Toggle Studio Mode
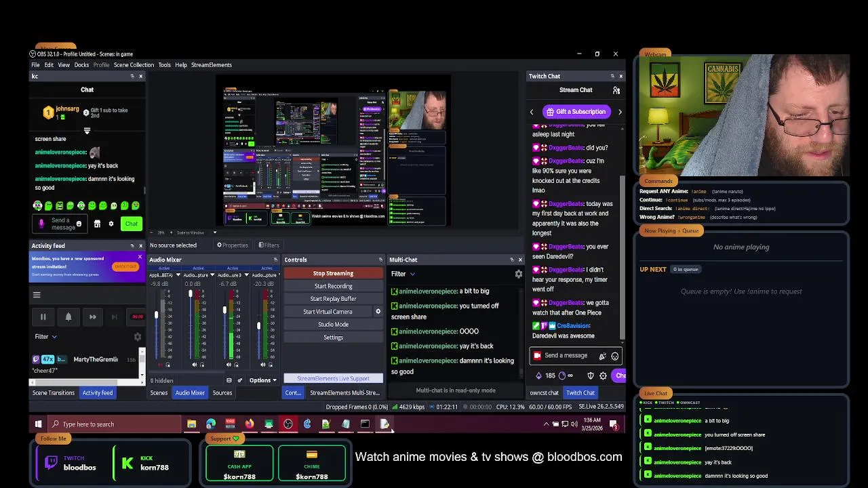This screenshot has height=488, width=868. (x=333, y=325)
